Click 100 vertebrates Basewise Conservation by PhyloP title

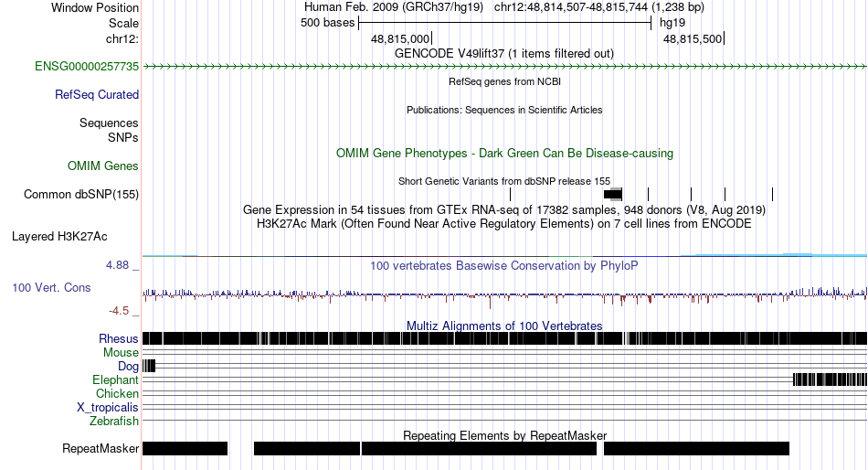click(x=503, y=266)
